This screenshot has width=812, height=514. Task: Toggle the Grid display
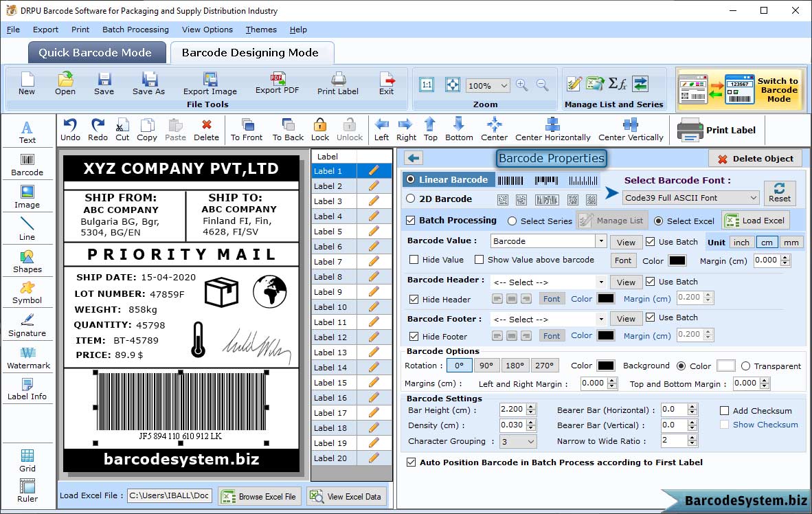[x=27, y=460]
